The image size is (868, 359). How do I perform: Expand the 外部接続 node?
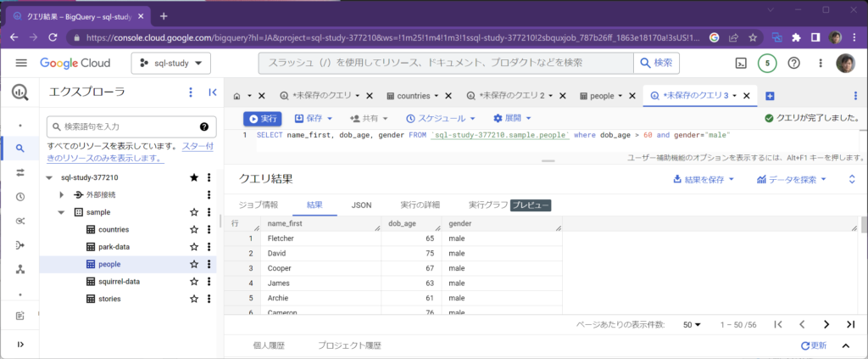click(61, 195)
